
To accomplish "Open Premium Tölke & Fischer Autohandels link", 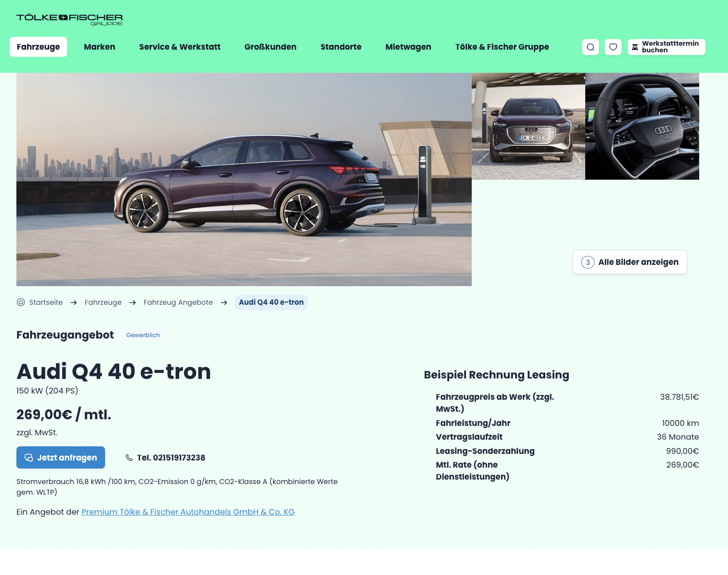I will point(188,512).
